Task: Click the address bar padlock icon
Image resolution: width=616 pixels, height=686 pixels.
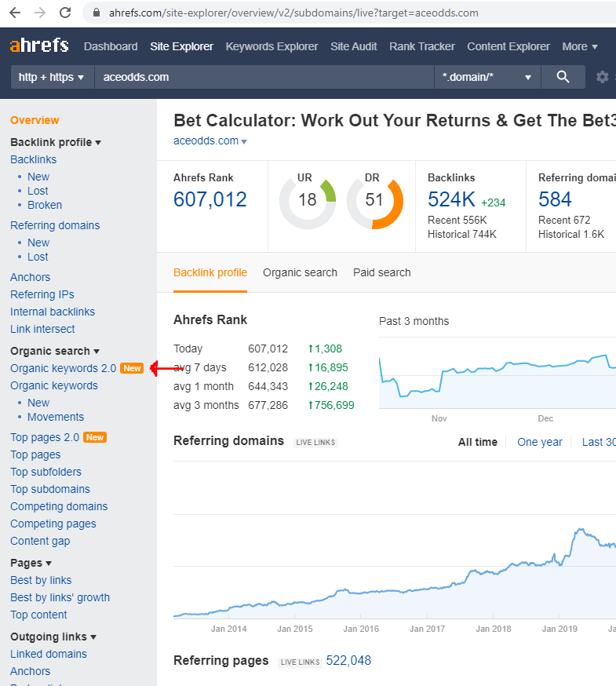Action: [97, 13]
